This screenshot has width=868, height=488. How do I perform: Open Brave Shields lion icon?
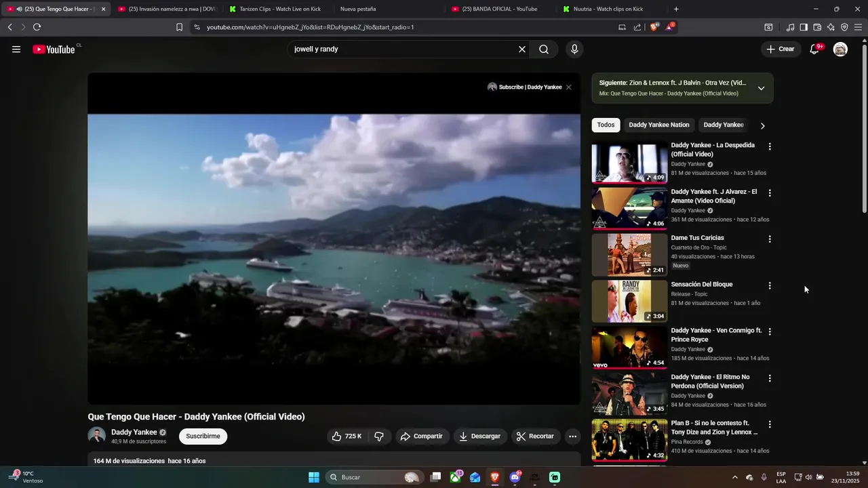(654, 27)
